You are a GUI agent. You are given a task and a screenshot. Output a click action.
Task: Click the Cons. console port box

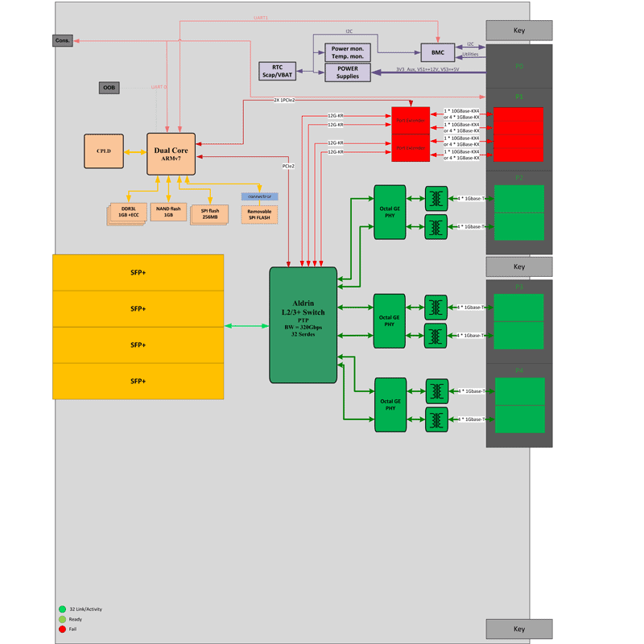click(63, 40)
